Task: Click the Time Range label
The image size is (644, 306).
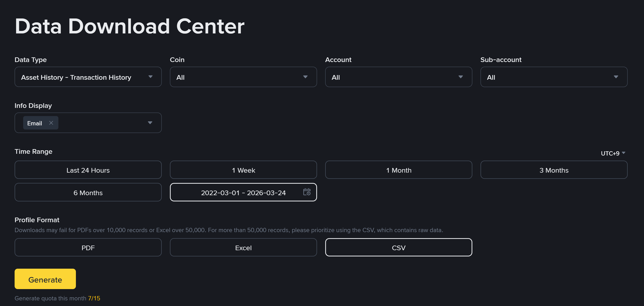Action: (33, 151)
